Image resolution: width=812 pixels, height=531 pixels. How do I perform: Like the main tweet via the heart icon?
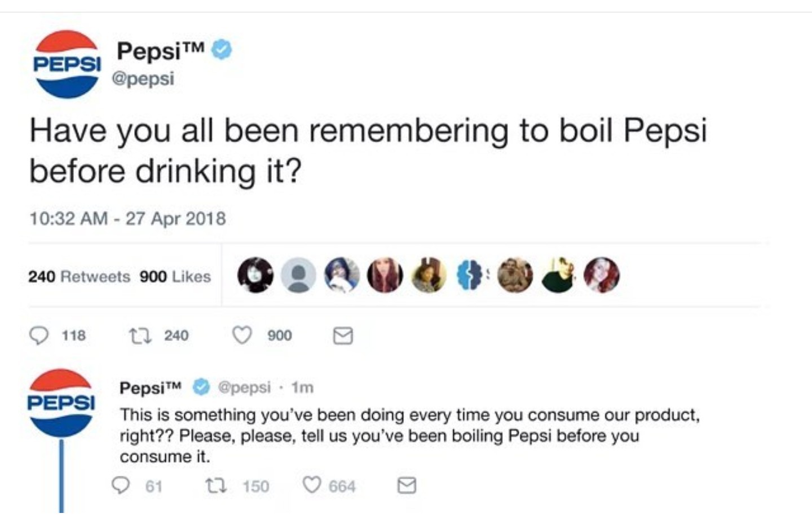pos(244,335)
